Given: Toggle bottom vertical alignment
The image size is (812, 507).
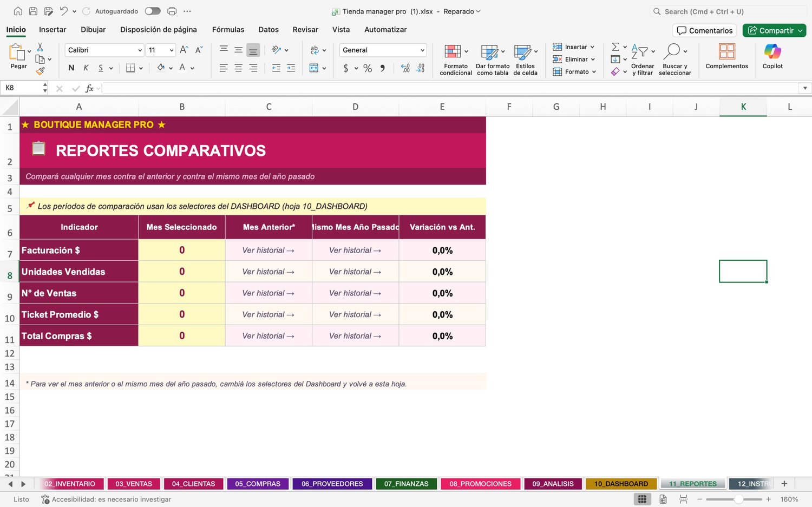Looking at the screenshot, I should (x=253, y=50).
